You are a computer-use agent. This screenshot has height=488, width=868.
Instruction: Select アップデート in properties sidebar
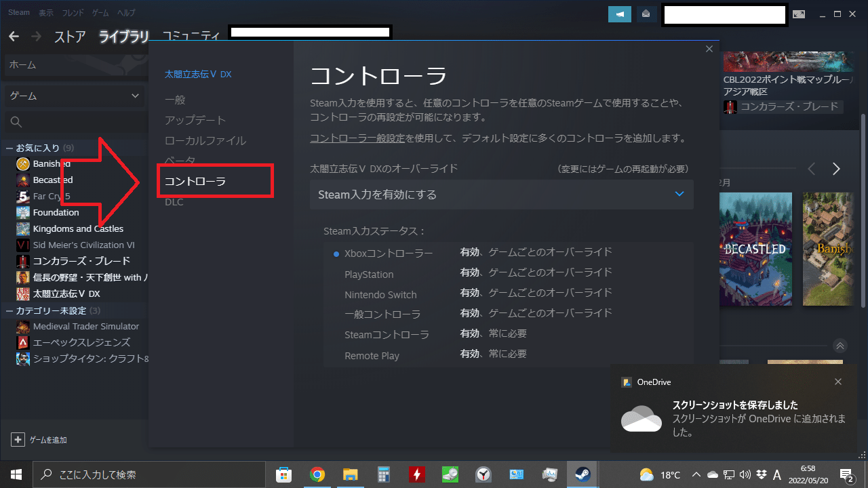(195, 120)
